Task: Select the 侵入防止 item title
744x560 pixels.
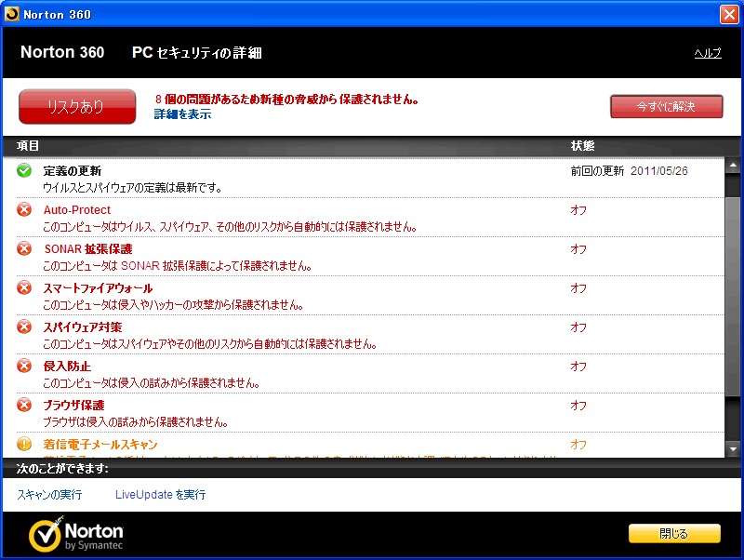Action: (67, 367)
